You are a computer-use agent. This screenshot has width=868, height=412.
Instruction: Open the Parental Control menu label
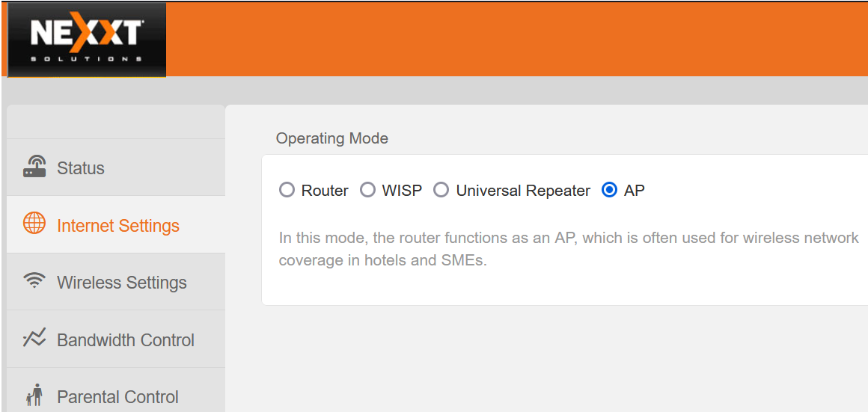(x=117, y=397)
